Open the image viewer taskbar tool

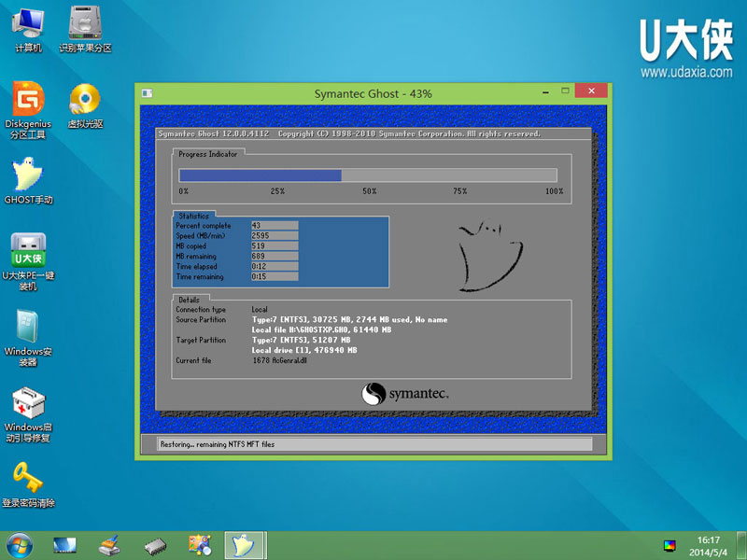[x=200, y=545]
